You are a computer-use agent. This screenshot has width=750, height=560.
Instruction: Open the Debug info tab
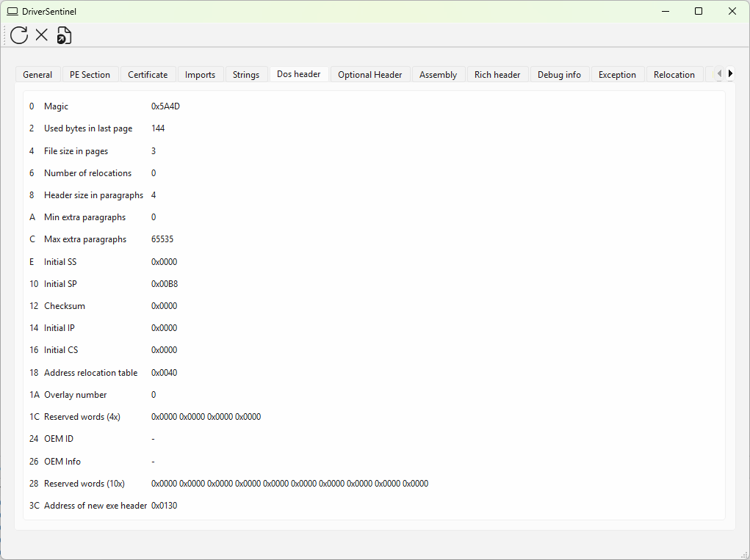click(x=559, y=75)
